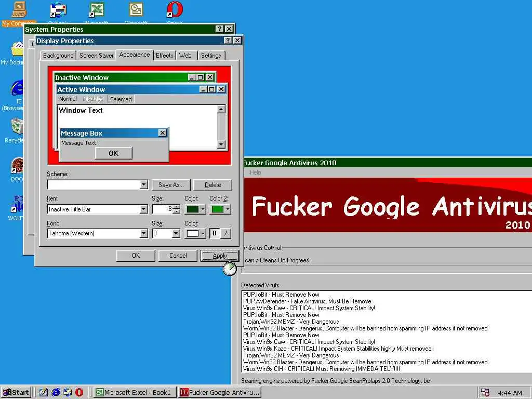Open the Font dropdown showing Tahoma (Western)
The height and width of the screenshot is (399, 532).
click(x=144, y=233)
